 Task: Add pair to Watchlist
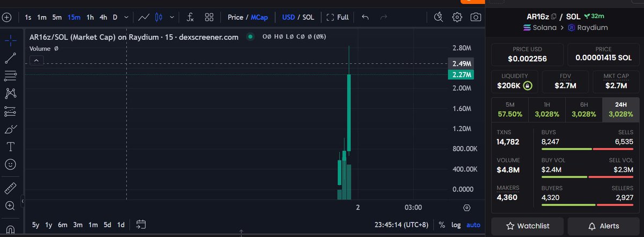pyautogui.click(x=528, y=226)
